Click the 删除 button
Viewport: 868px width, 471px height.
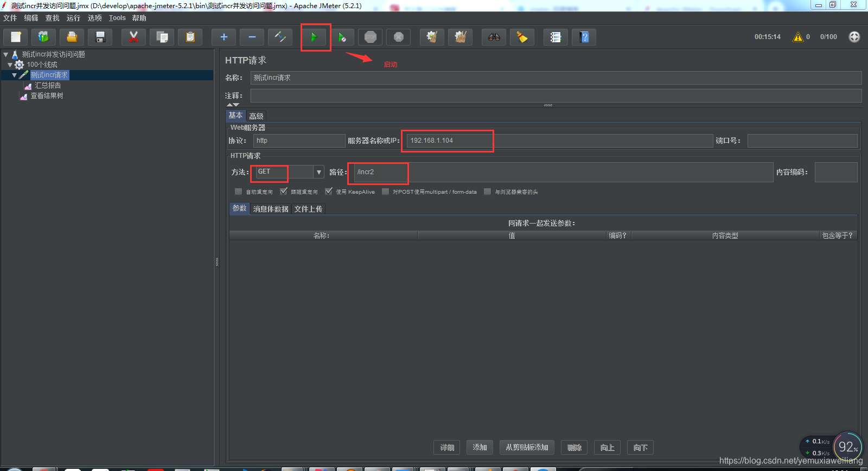point(574,448)
